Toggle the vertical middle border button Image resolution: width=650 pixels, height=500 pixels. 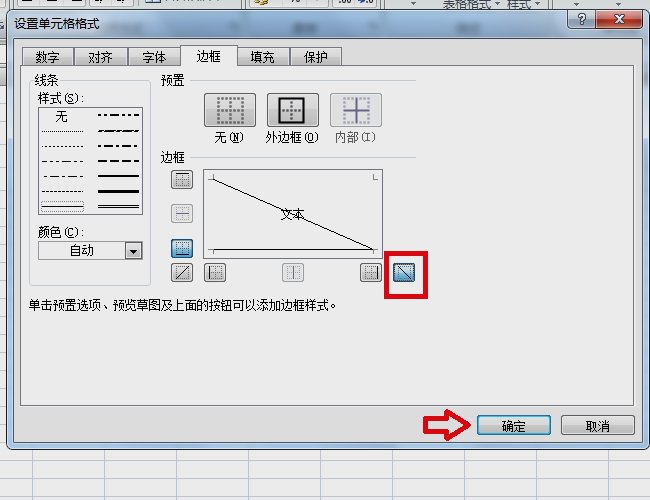(293, 272)
